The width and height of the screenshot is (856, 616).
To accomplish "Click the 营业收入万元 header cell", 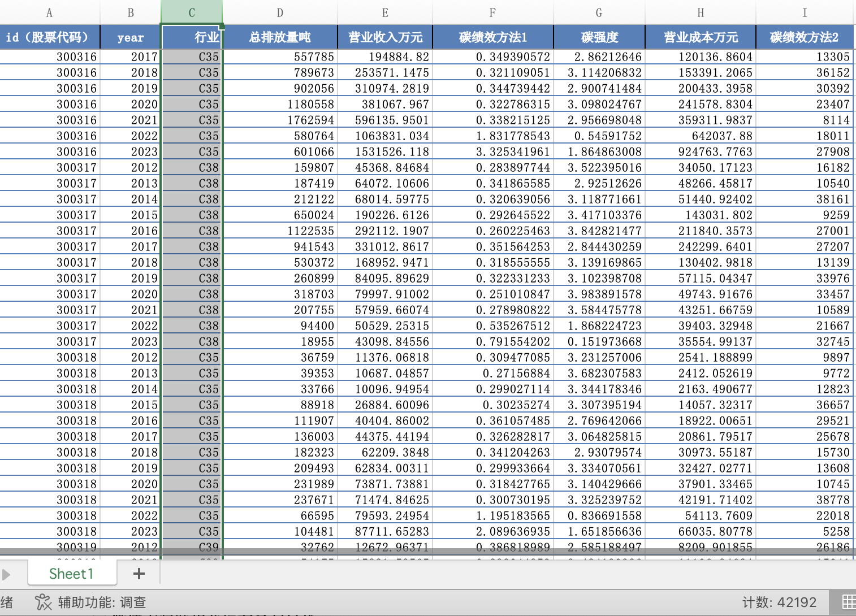I will [x=385, y=37].
